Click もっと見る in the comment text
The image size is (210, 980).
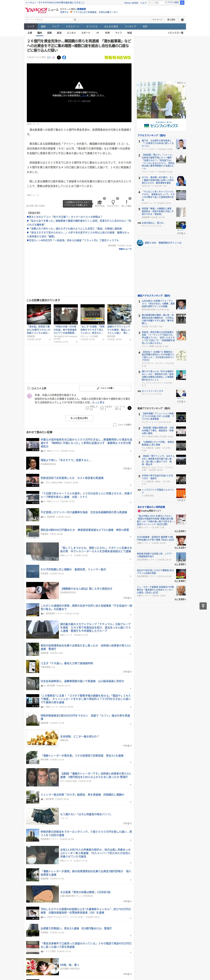click(x=98, y=402)
